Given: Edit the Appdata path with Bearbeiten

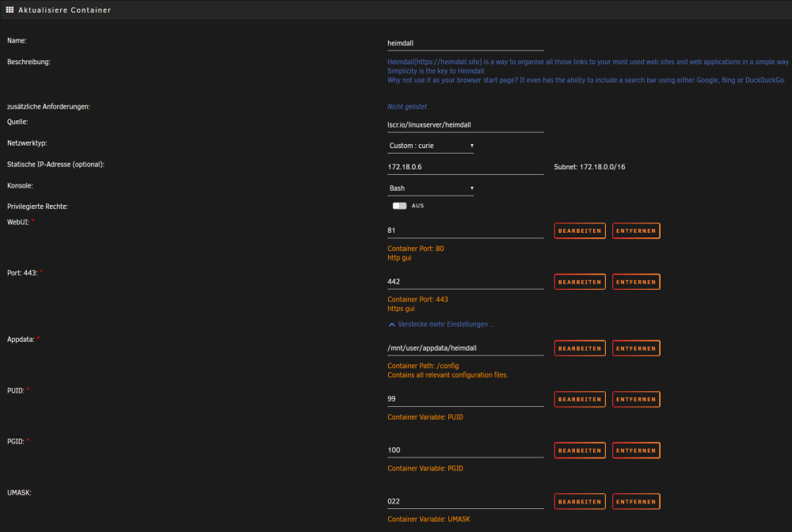Looking at the screenshot, I should [580, 348].
